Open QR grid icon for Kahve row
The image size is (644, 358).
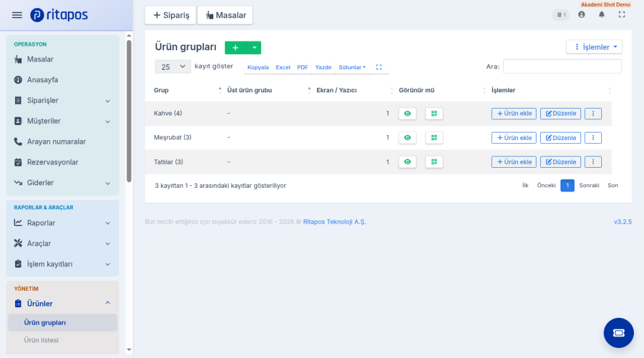pos(434,114)
